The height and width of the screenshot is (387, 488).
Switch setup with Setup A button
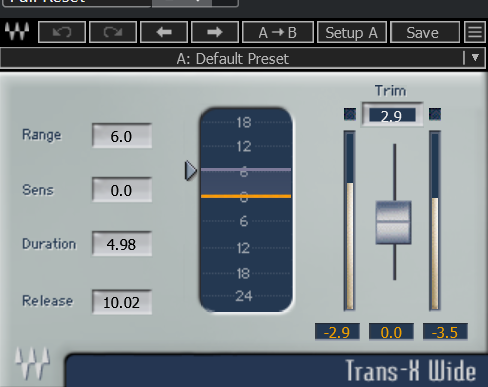coord(352,32)
